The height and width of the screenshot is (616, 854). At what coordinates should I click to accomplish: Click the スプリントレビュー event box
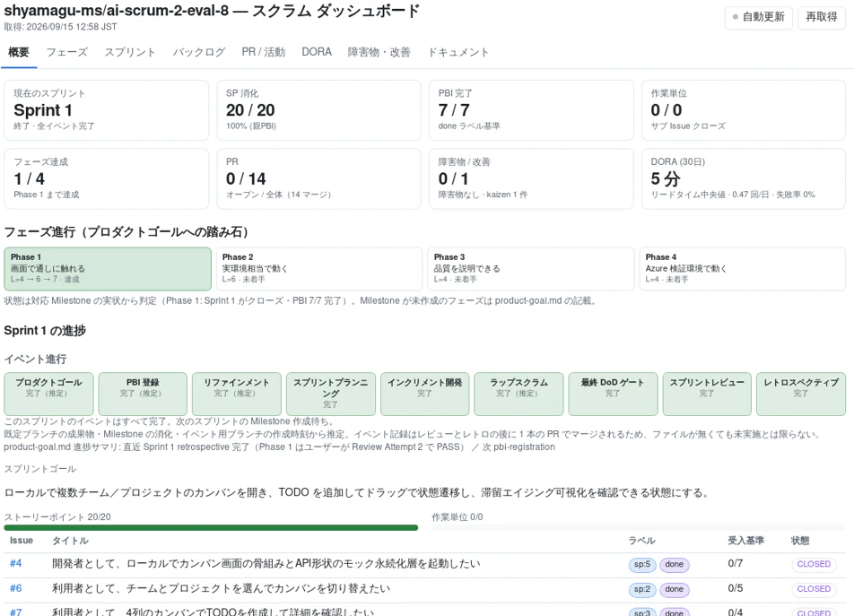(x=707, y=394)
